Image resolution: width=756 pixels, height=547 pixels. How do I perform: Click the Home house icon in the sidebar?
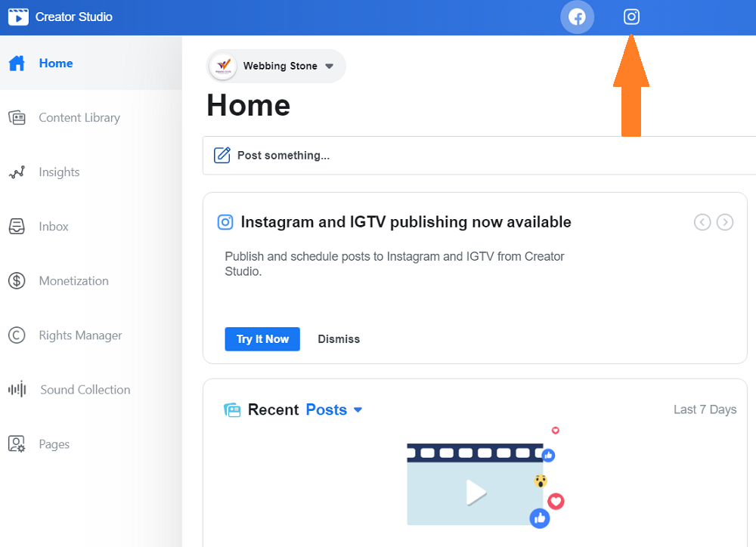coord(17,63)
